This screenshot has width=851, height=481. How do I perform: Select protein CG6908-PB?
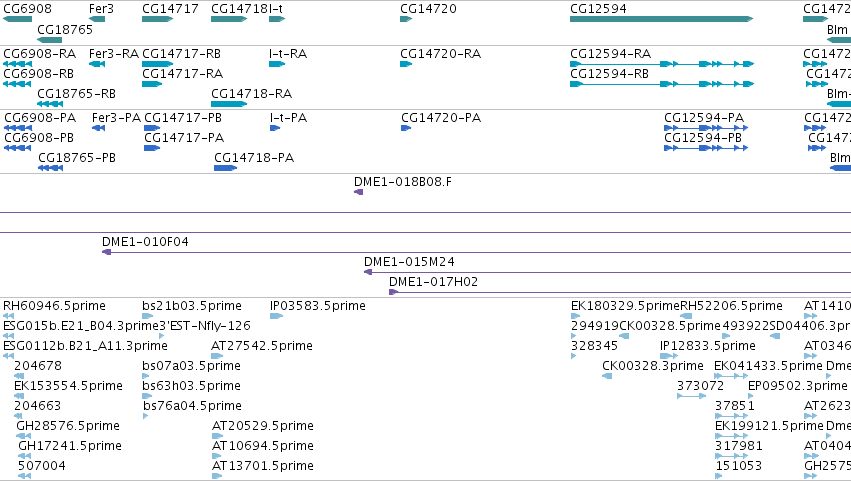point(39,138)
